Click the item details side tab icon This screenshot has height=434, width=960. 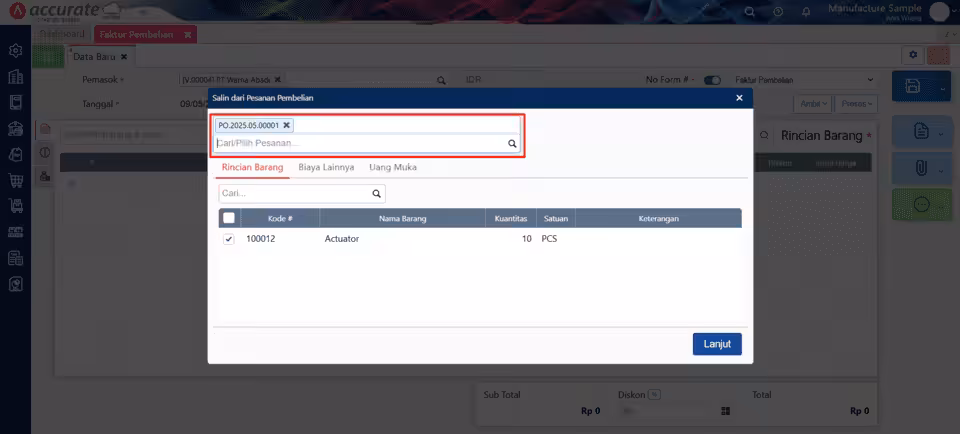pos(44,129)
